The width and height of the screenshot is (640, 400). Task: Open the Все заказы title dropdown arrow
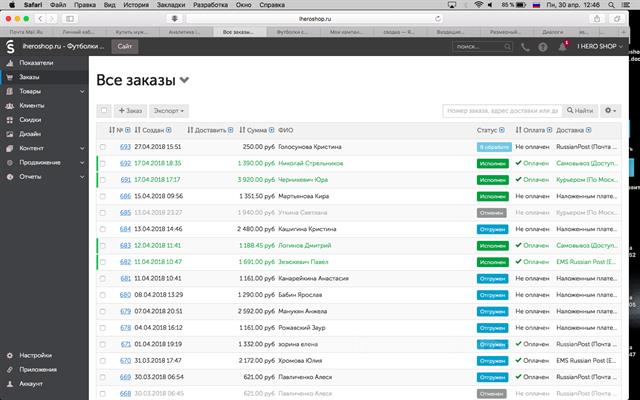pos(184,80)
